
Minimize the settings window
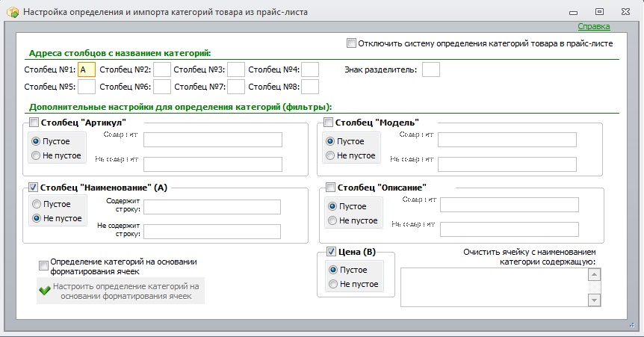574,13
